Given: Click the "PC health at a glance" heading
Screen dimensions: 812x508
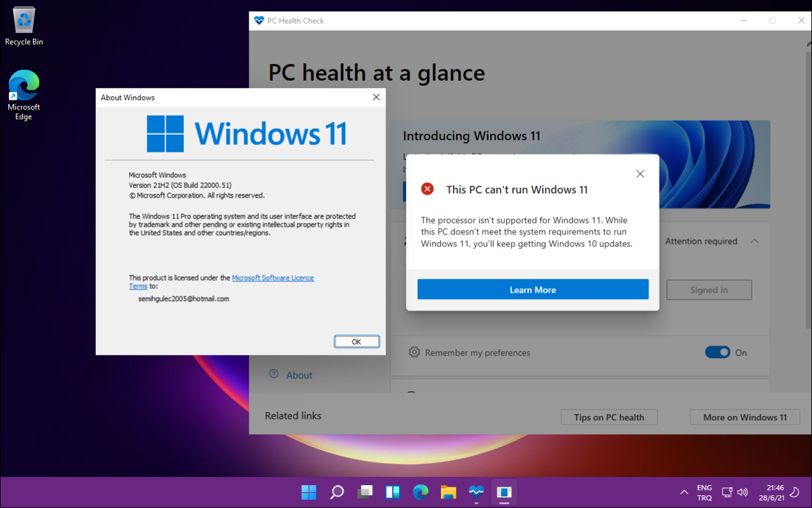Looking at the screenshot, I should click(377, 73).
